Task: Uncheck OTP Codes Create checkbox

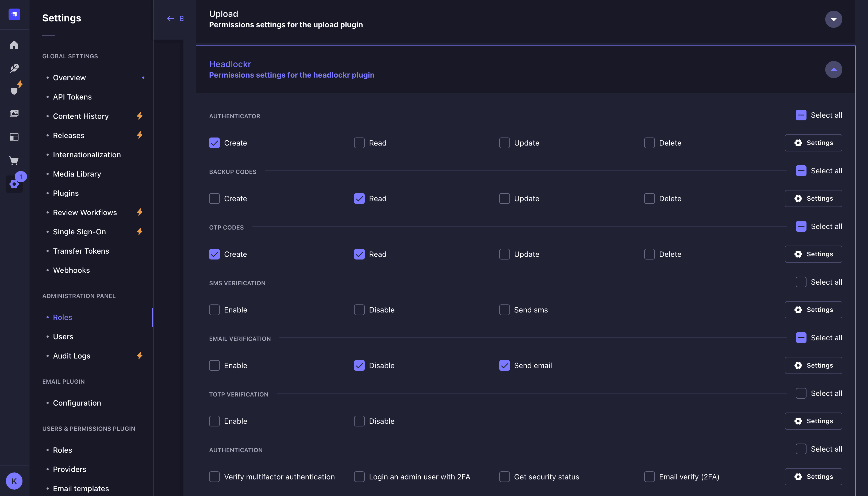Action: click(x=214, y=254)
